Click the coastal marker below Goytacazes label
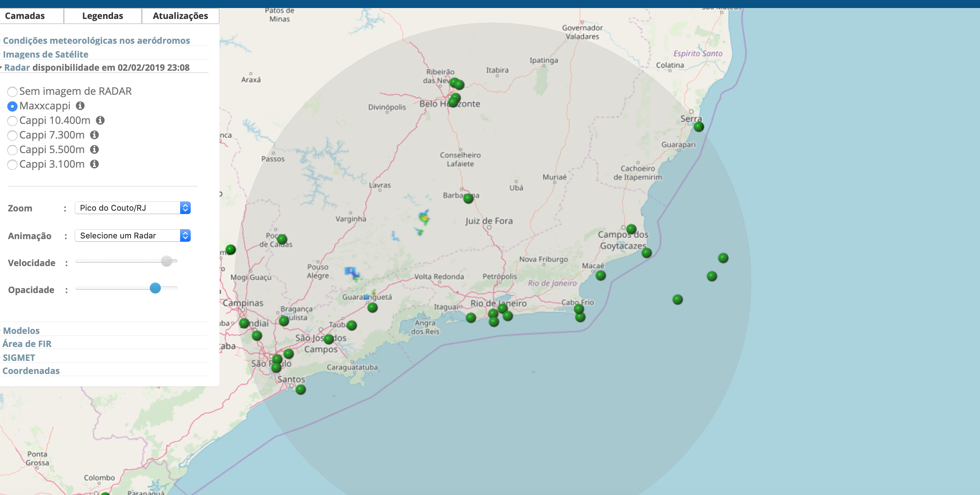The height and width of the screenshot is (495, 980). (646, 253)
